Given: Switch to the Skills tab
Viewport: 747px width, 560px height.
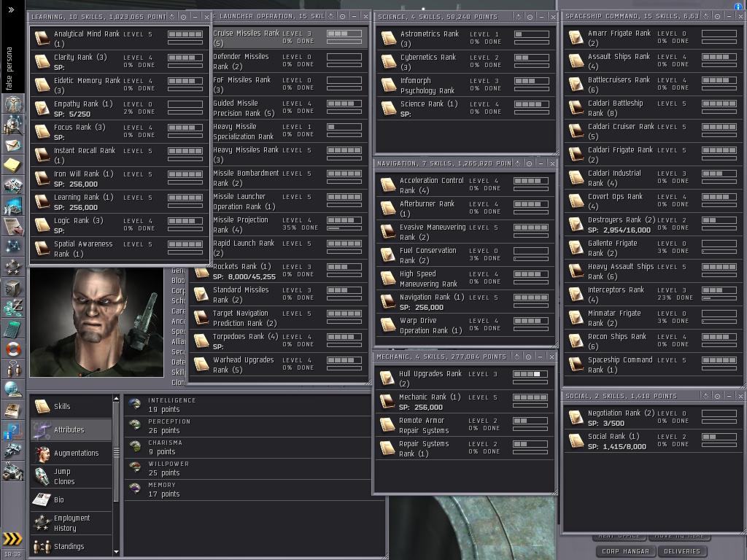Looking at the screenshot, I should point(71,406).
